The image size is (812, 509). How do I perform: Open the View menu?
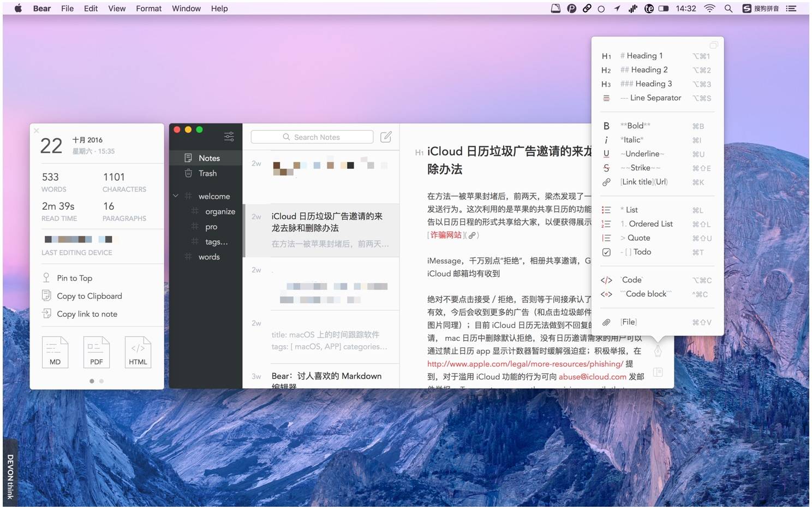click(117, 8)
